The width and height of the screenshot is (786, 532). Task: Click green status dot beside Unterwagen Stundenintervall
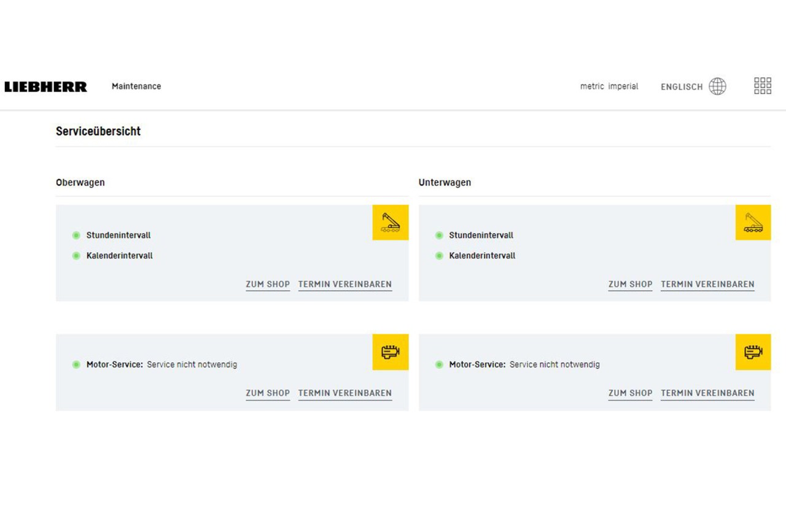point(439,236)
